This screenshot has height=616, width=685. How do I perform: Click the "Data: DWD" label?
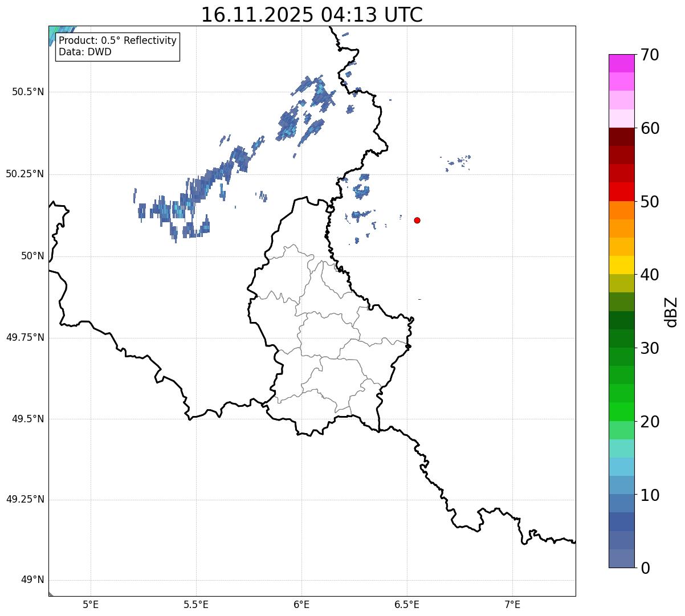pyautogui.click(x=85, y=52)
